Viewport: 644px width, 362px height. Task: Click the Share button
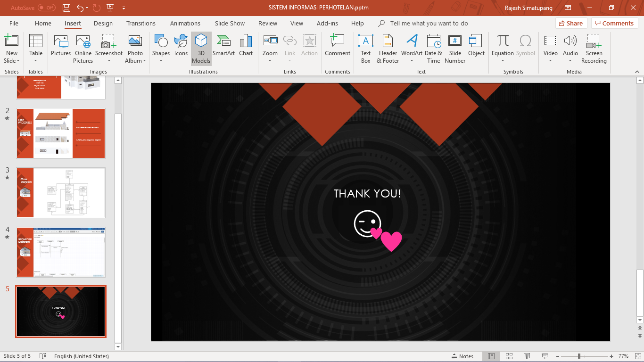coord(570,23)
